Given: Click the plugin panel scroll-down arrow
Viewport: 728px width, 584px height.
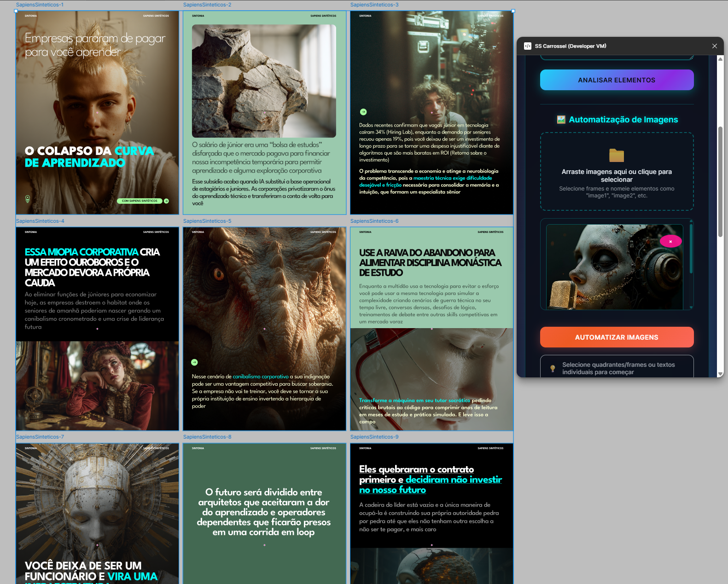Looking at the screenshot, I should pos(720,374).
